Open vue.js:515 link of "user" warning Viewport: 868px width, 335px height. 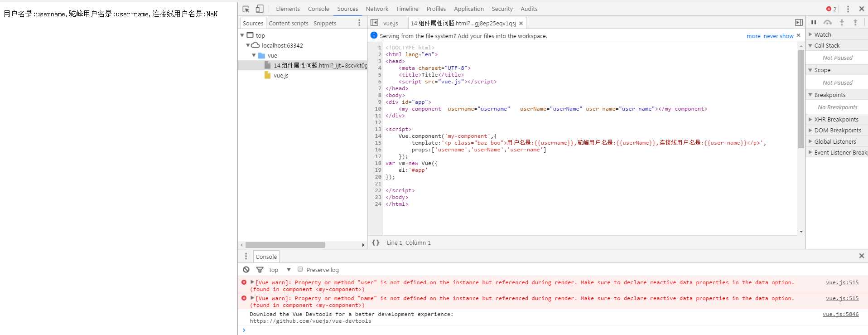tap(842, 282)
